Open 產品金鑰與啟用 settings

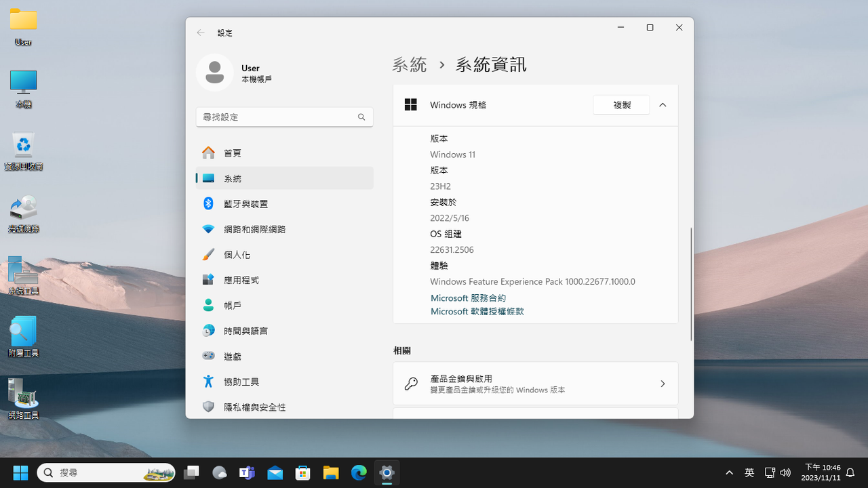(536, 384)
